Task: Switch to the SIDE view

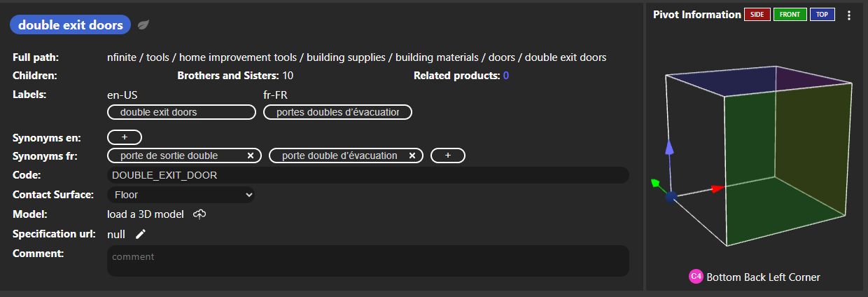Action: point(757,15)
